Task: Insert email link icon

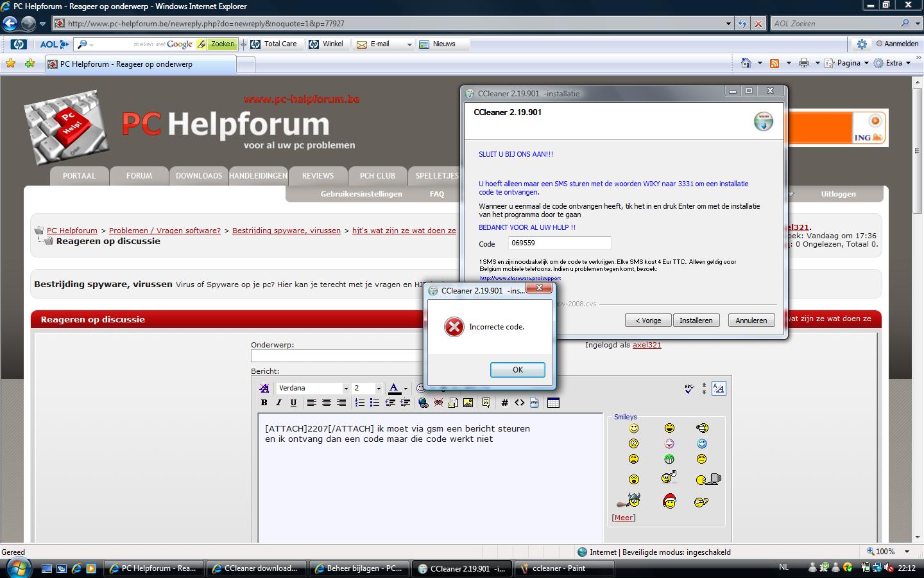Action: pos(453,403)
